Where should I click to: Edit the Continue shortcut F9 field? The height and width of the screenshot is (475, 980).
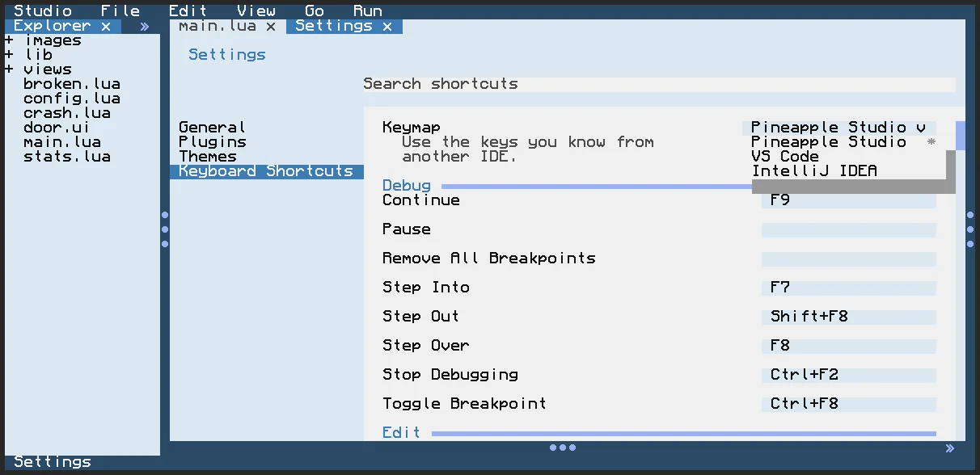pyautogui.click(x=849, y=200)
